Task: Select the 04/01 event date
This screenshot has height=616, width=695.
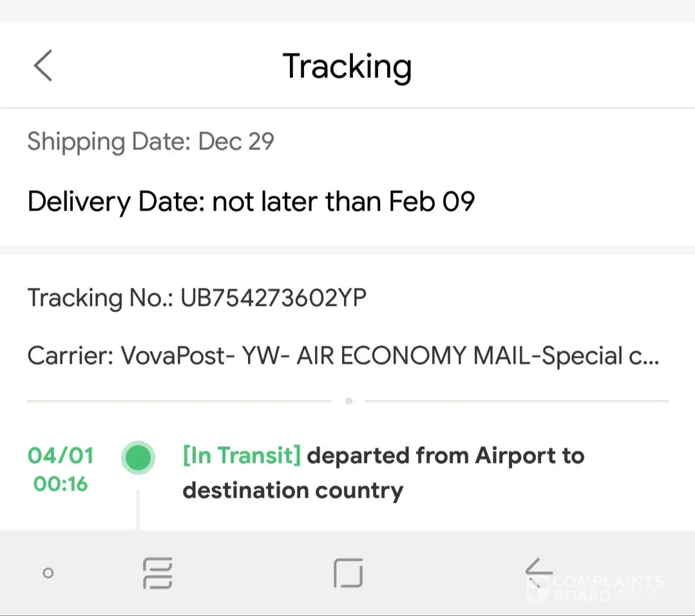Action: [x=61, y=456]
